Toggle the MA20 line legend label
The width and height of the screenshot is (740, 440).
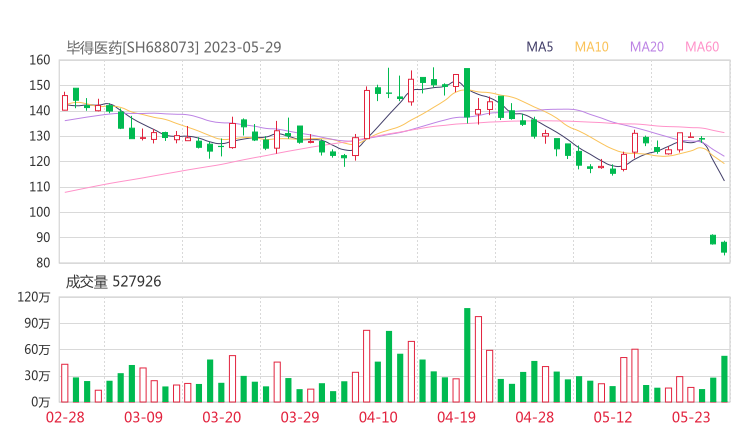pyautogui.click(x=646, y=47)
